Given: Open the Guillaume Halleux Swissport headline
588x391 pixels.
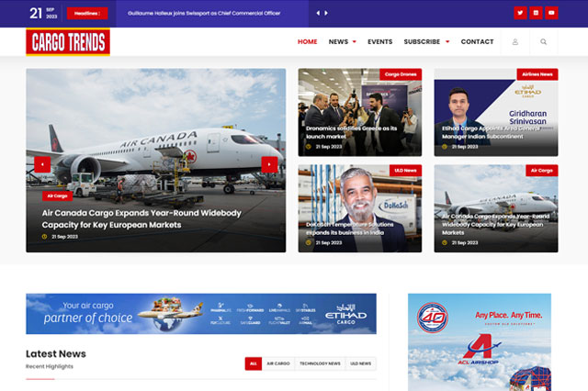Looking at the screenshot, I should (204, 13).
